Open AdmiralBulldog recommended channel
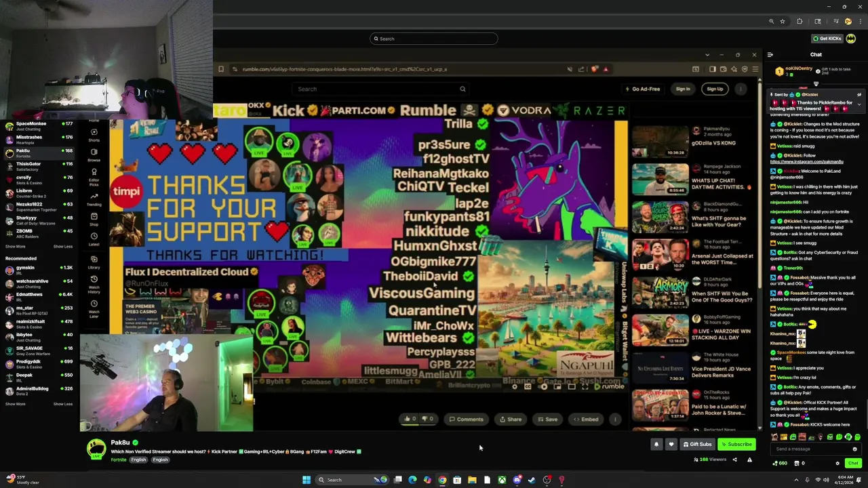868x488 pixels. (x=41, y=391)
